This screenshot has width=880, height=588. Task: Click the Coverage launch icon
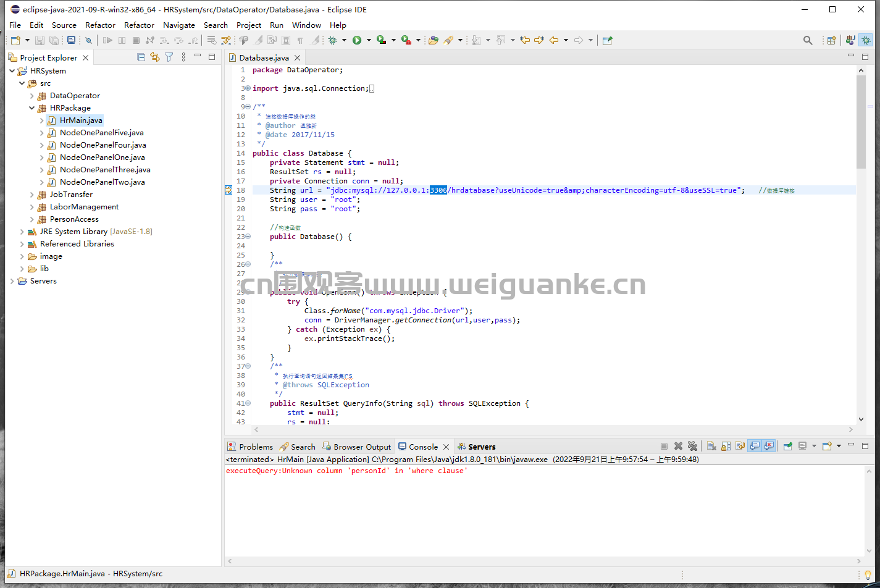pos(382,40)
